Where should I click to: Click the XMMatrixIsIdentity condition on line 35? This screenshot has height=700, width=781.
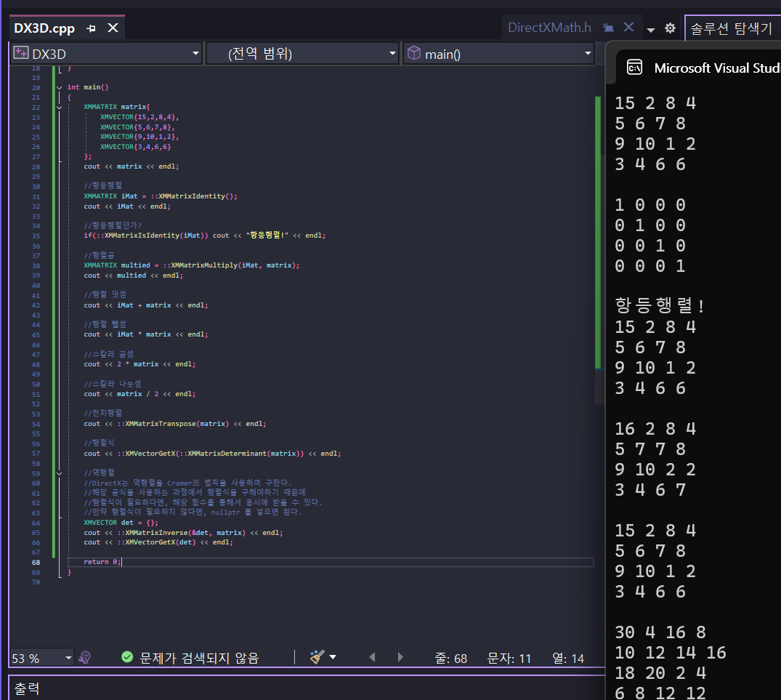click(x=146, y=236)
